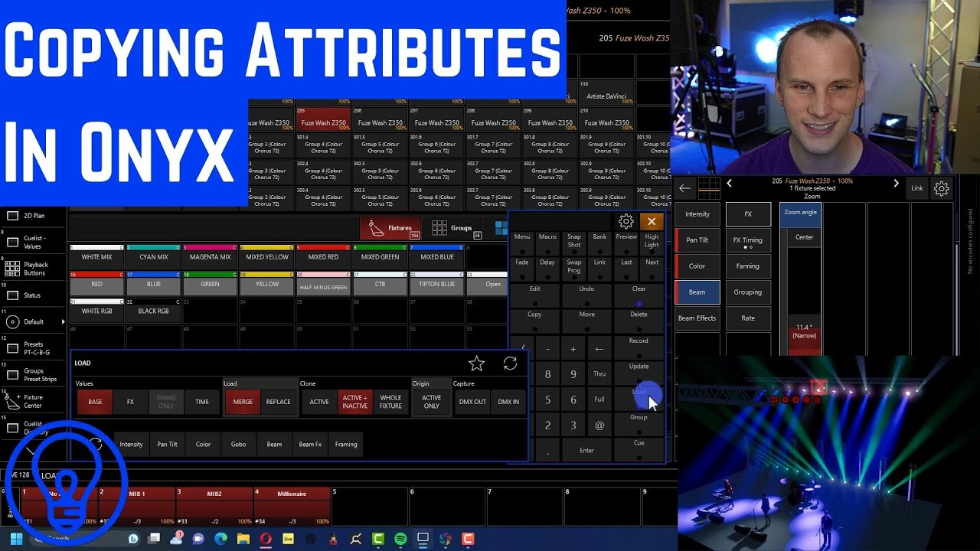
Task: Filter load by Beam Fx
Action: [x=310, y=444]
